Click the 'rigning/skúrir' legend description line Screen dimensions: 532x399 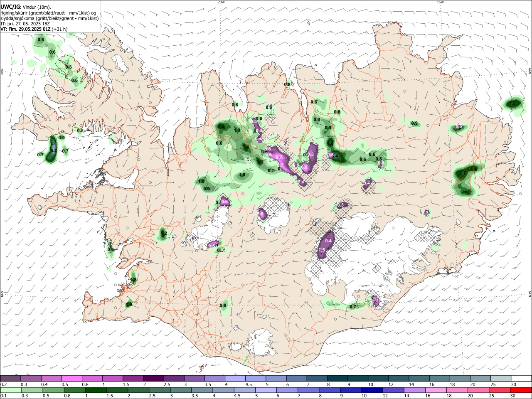click(x=48, y=13)
